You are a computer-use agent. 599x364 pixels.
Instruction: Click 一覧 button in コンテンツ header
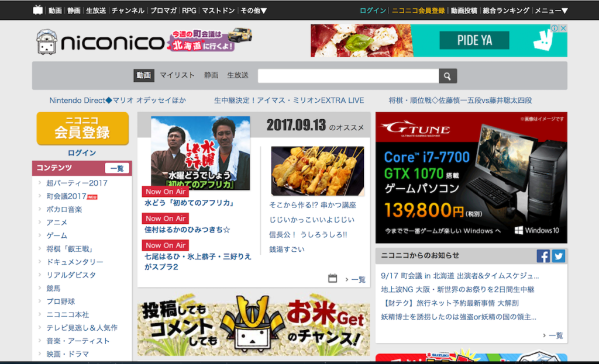click(x=117, y=168)
